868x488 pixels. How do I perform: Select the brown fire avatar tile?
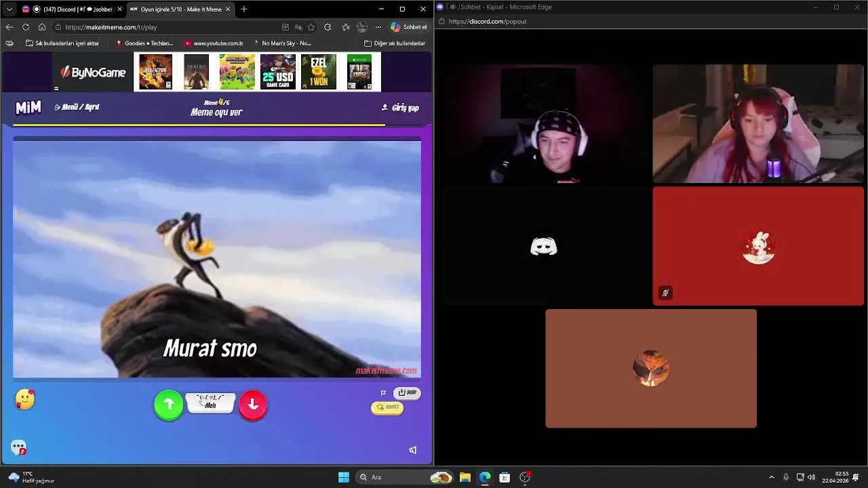(651, 369)
